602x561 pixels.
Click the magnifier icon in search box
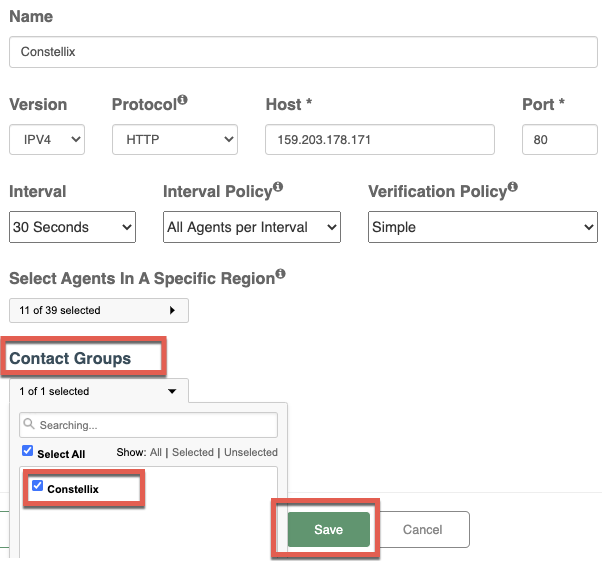29,424
